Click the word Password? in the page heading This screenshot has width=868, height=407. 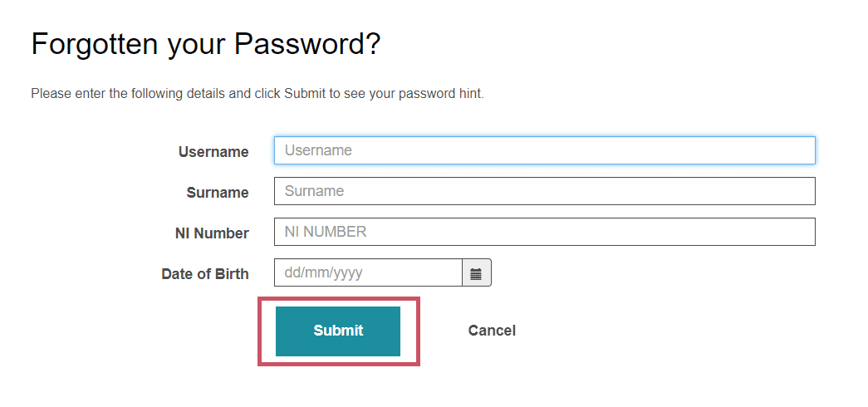click(x=307, y=44)
